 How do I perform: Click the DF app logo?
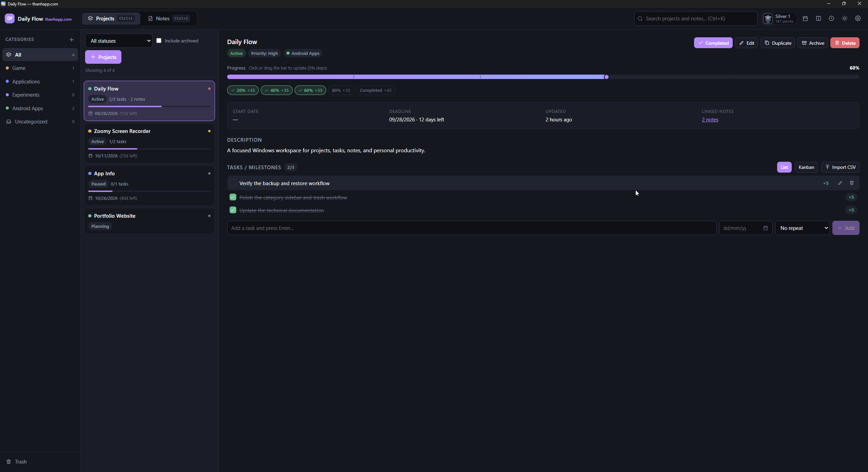coord(9,19)
